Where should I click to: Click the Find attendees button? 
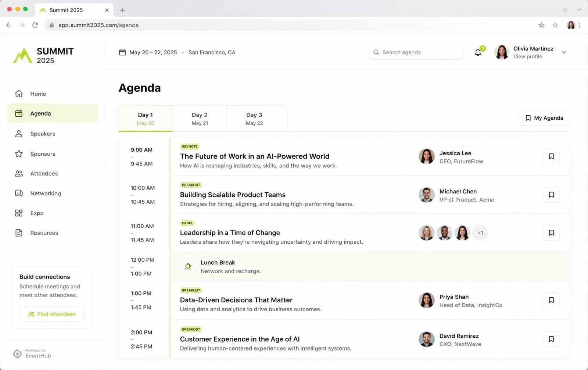click(x=52, y=314)
